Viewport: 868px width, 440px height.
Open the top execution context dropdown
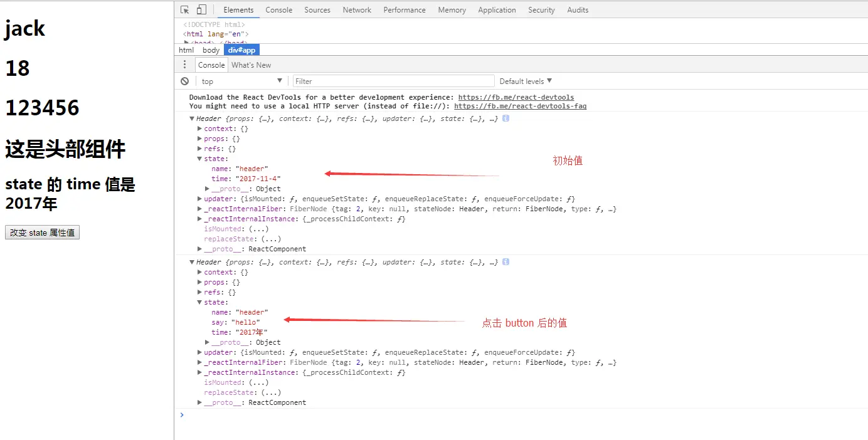pos(242,81)
